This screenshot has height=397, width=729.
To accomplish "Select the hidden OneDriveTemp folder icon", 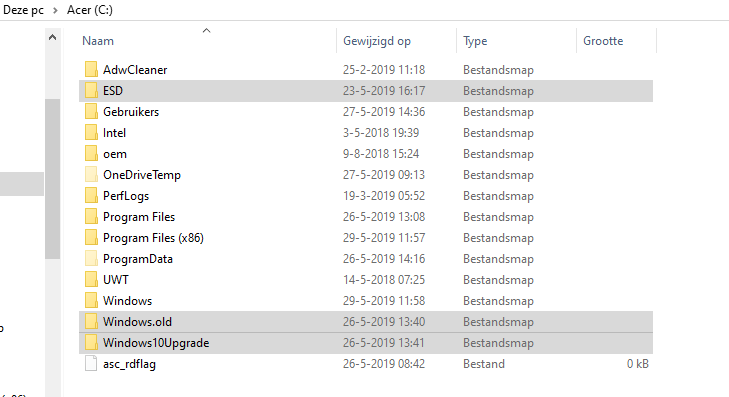I will click(x=91, y=175).
